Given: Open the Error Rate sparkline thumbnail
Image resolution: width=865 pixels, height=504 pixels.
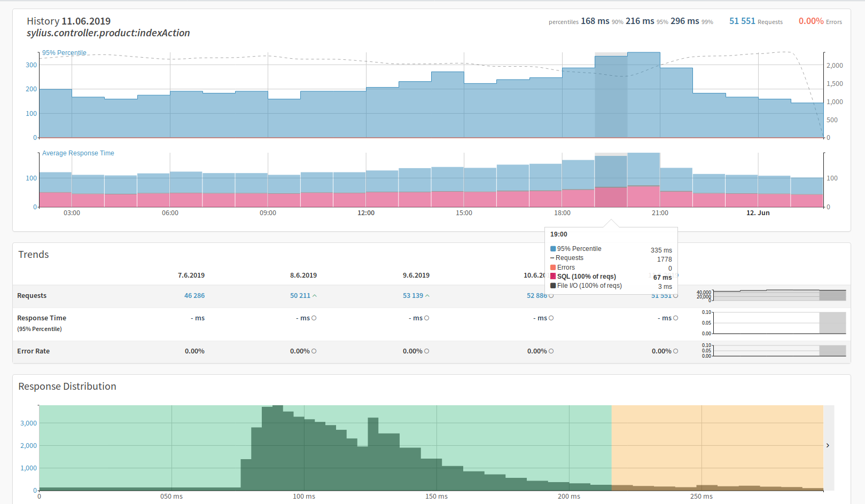Looking at the screenshot, I should 780,351.
